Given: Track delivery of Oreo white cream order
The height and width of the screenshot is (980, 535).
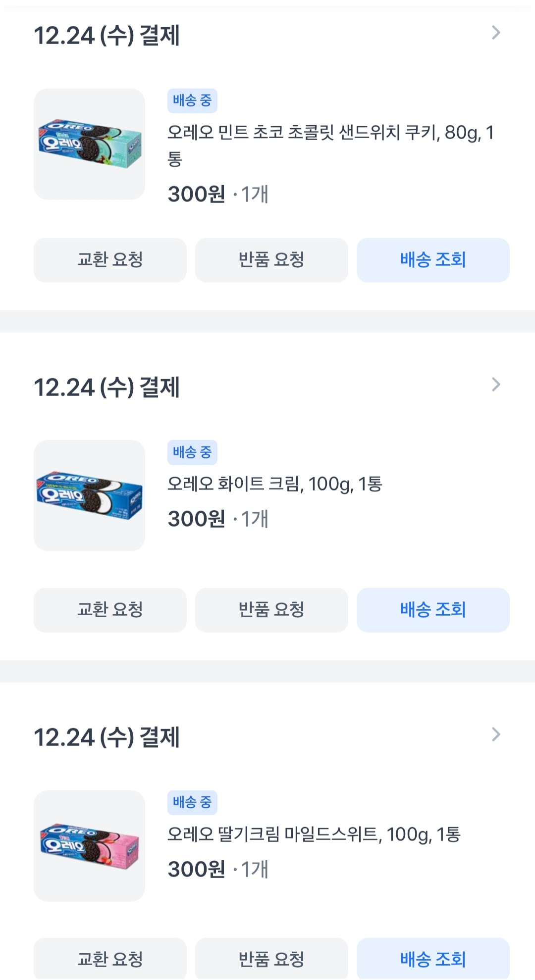Looking at the screenshot, I should coord(433,610).
